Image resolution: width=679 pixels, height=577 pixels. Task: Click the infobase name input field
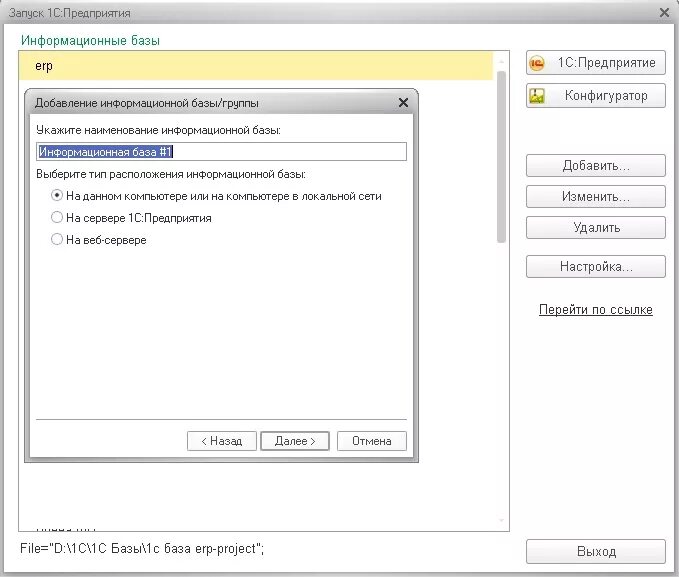point(221,152)
